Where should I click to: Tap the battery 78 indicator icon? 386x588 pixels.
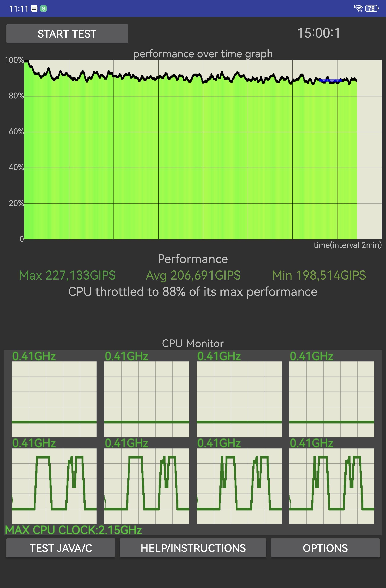(372, 8)
